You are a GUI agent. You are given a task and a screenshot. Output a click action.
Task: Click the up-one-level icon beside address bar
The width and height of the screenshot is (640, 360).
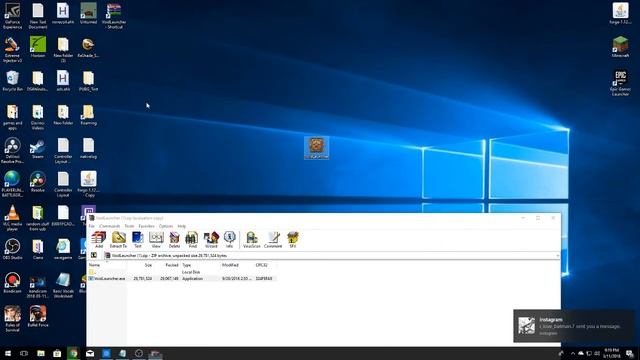[x=93, y=256]
